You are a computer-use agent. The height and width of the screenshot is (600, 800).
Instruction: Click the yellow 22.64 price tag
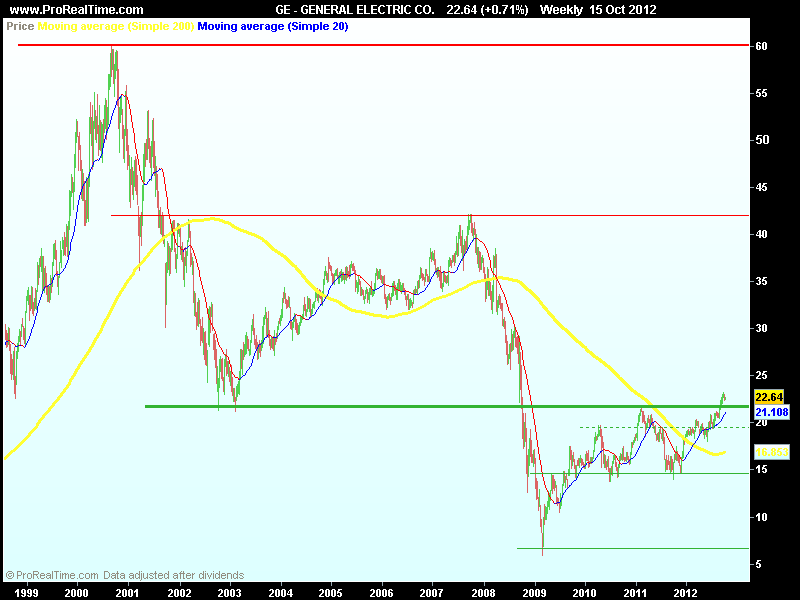[769, 397]
